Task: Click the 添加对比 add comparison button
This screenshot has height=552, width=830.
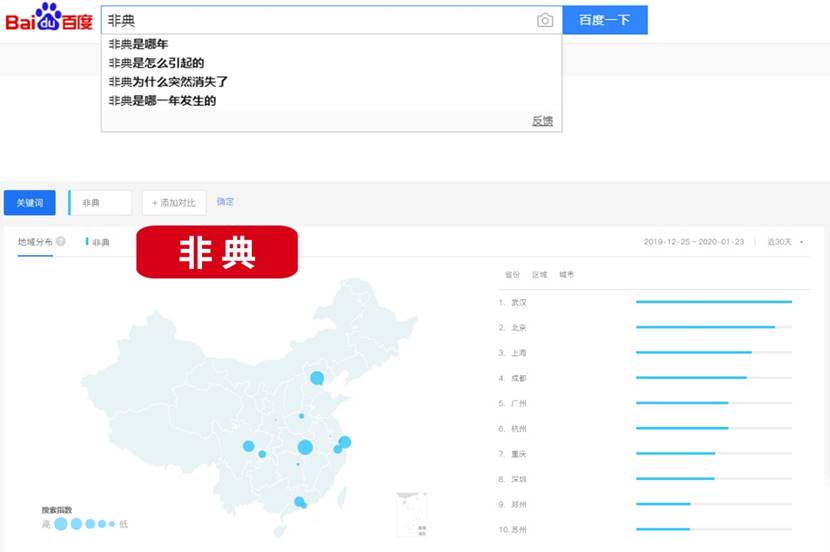Action: (x=174, y=203)
